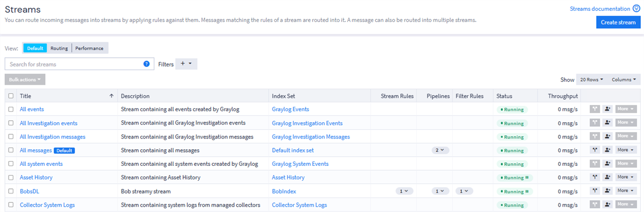Check the All messages row checkbox

tap(11, 150)
